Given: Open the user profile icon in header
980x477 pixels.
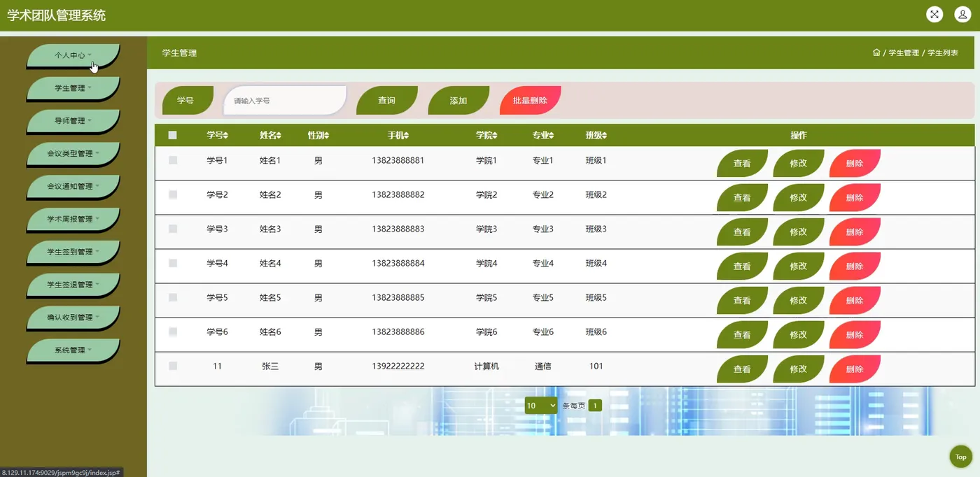Looking at the screenshot, I should click(x=962, y=15).
